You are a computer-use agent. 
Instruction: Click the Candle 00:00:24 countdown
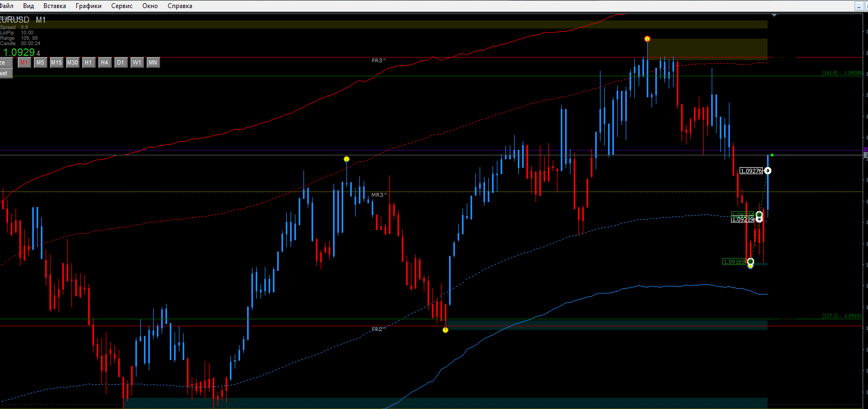point(20,44)
